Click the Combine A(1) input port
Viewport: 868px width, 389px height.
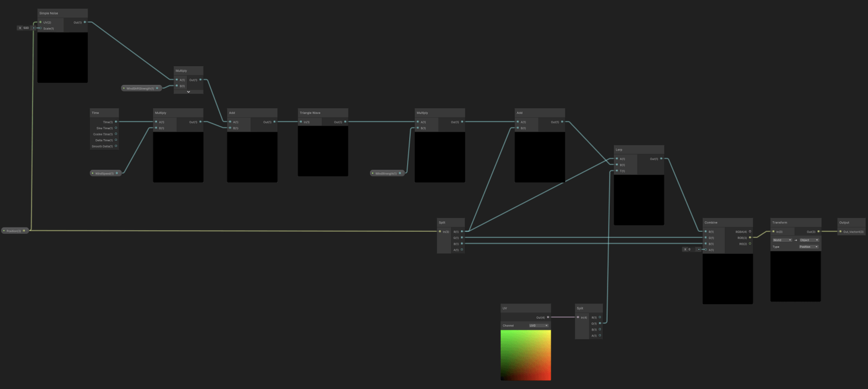pyautogui.click(x=706, y=250)
